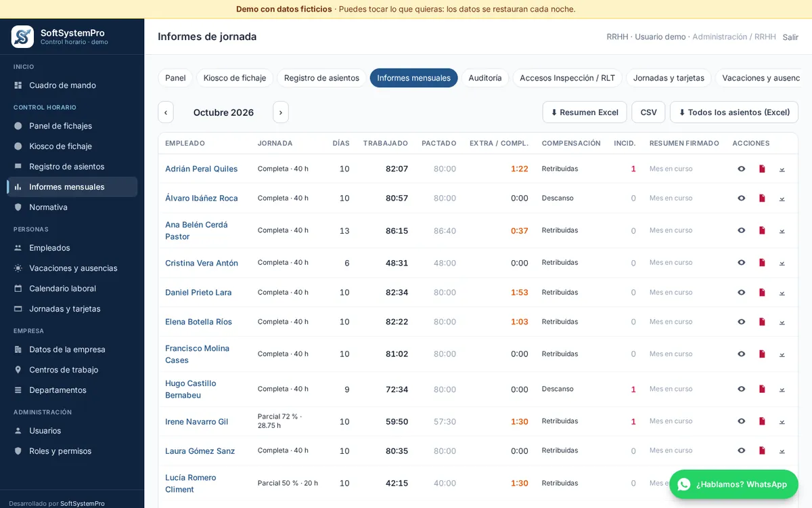This screenshot has width=812, height=508.
Task: Open PDF icon for Hugo Castillo Bernabeu
Action: (762, 389)
